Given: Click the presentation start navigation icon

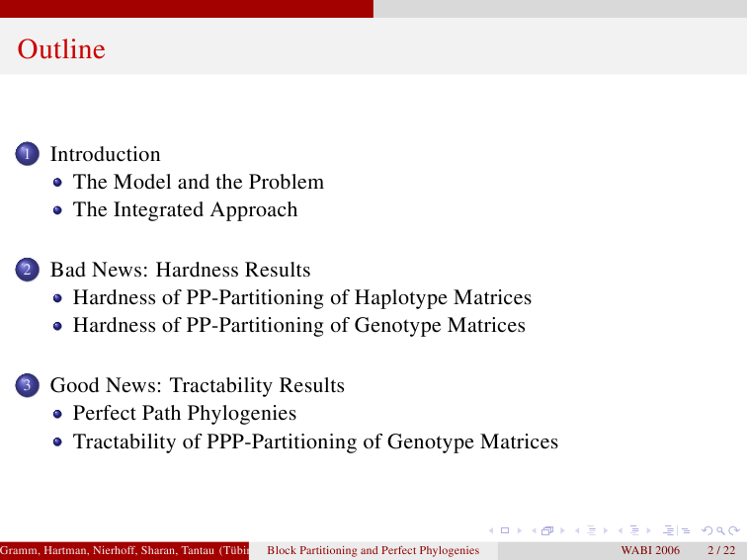Looking at the screenshot, I should point(668,530).
